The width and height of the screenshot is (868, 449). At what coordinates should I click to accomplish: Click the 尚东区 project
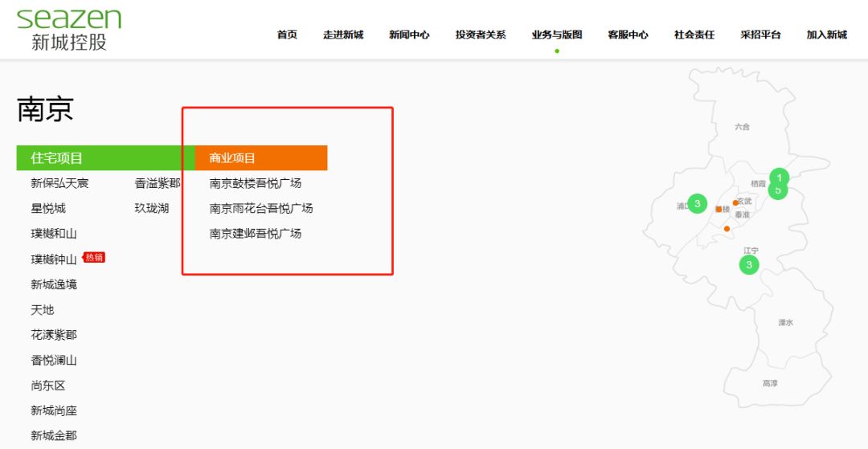coord(48,386)
